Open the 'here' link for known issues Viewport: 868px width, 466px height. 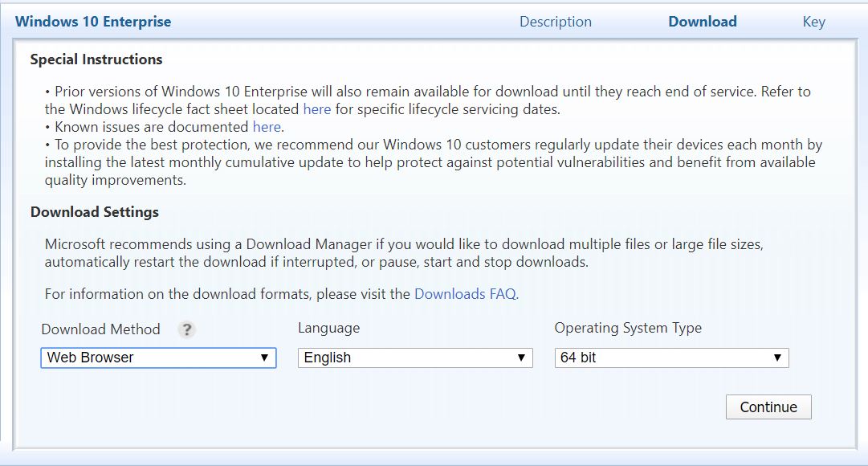pyautogui.click(x=267, y=127)
